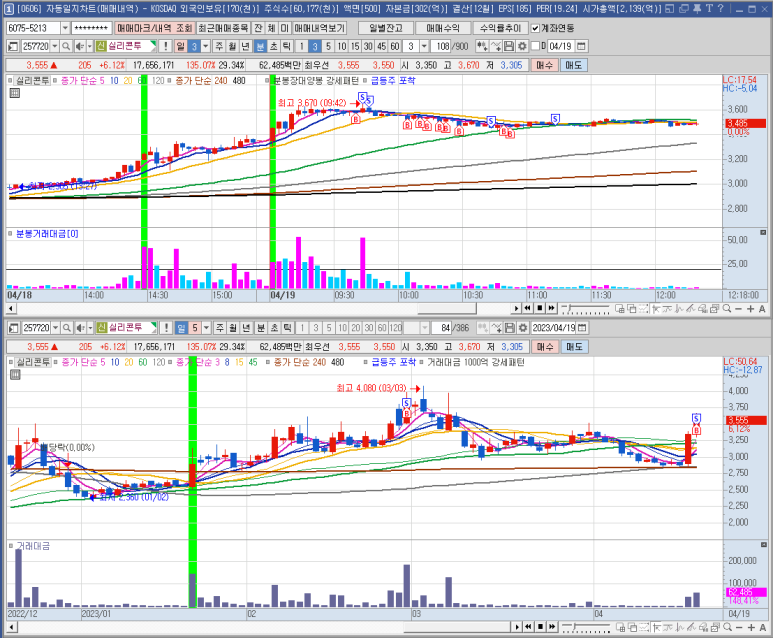773x638 pixels.
Task: Open the upper chart settings gear icon
Action: tap(522, 46)
